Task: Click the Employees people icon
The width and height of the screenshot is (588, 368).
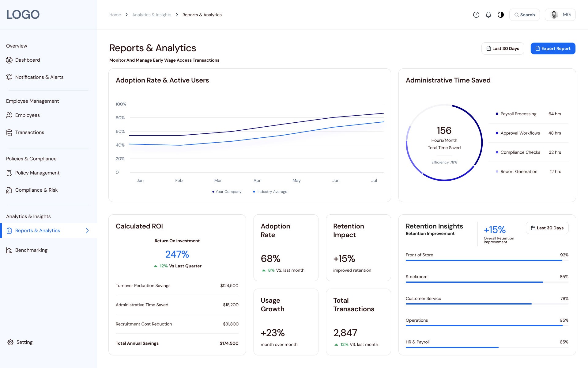Action: click(x=9, y=115)
